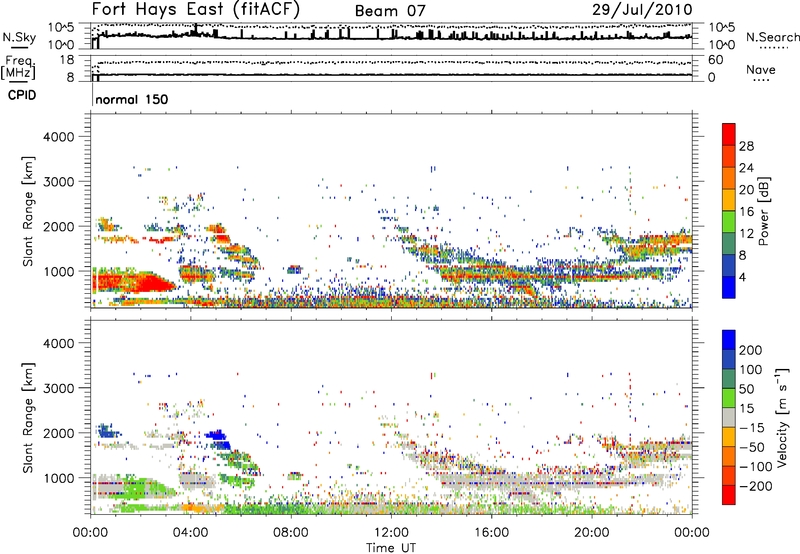Screen dimensions: 800x554
Task: Click the 20:00 time axis label
Action: tap(591, 533)
